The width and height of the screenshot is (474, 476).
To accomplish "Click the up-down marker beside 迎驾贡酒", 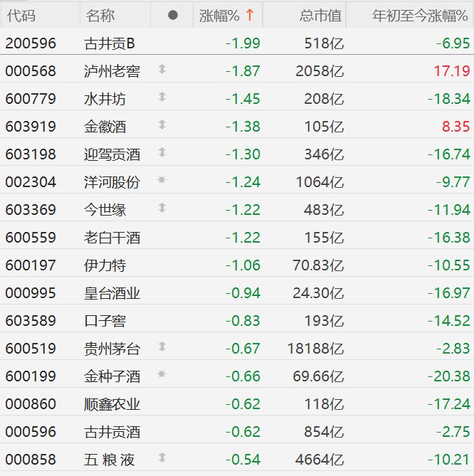I will (162, 153).
